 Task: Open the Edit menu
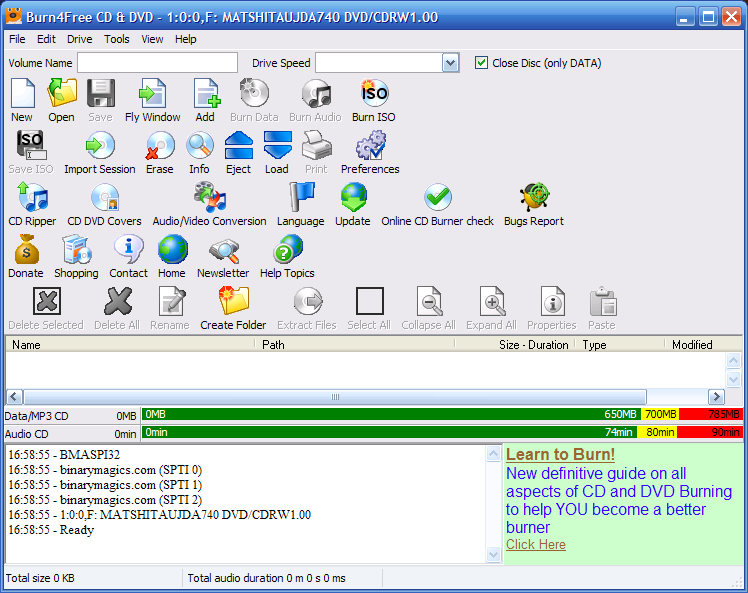pos(46,39)
